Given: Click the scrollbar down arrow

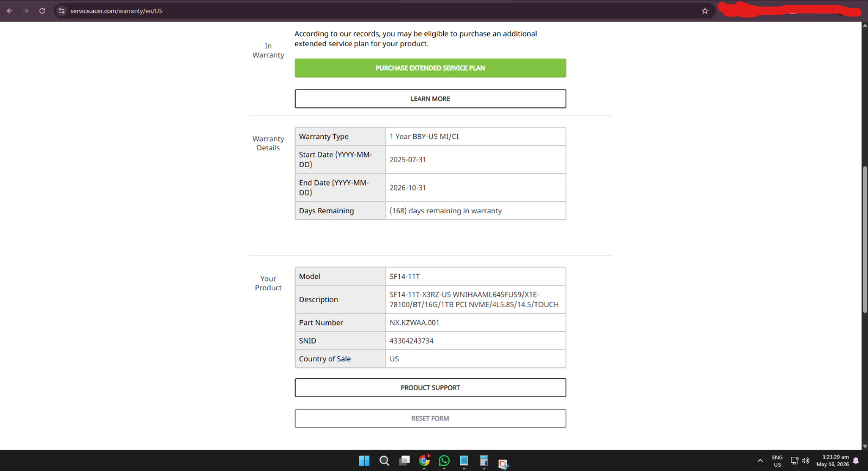Looking at the screenshot, I should click(865, 447).
